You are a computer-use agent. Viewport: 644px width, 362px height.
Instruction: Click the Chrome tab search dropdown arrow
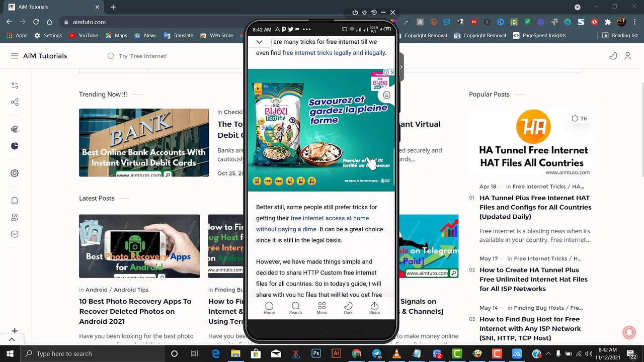(x=578, y=7)
